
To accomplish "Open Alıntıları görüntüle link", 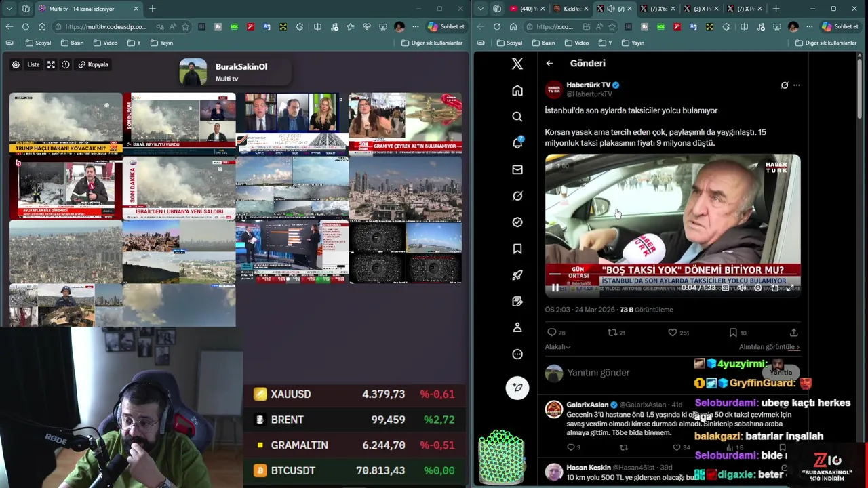I will tap(769, 347).
